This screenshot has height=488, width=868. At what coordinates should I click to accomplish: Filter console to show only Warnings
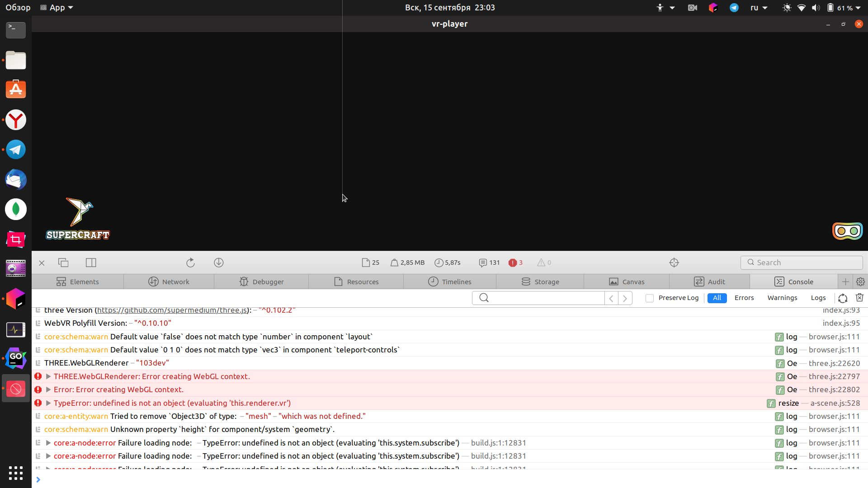click(782, 298)
